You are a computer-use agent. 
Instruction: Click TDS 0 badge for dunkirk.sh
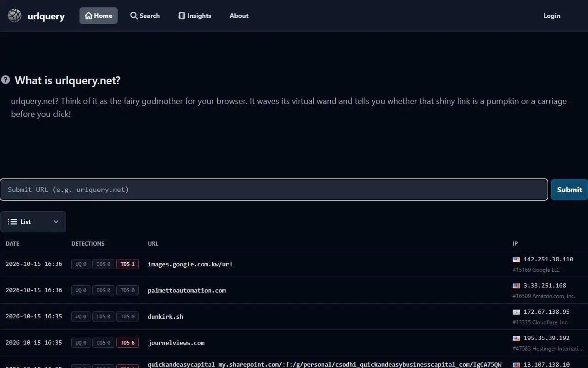pos(127,316)
